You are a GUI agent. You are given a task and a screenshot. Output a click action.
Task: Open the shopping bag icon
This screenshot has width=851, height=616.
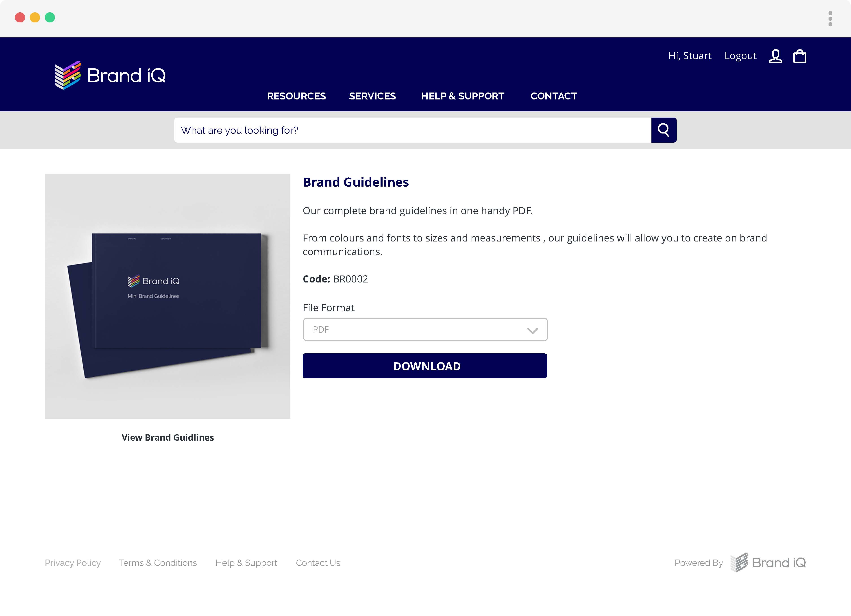(800, 56)
